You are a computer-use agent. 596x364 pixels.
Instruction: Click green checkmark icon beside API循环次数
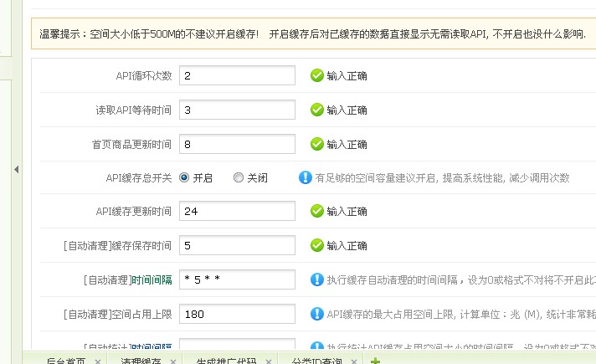pos(316,75)
